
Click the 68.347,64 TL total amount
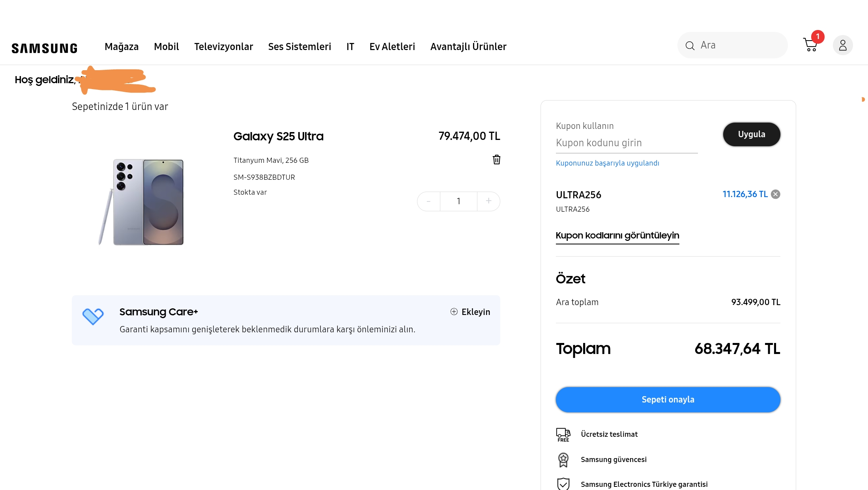(737, 349)
